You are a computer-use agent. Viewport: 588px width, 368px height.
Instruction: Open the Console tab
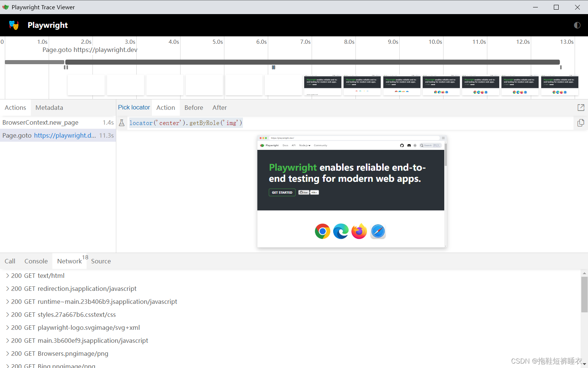tap(36, 261)
